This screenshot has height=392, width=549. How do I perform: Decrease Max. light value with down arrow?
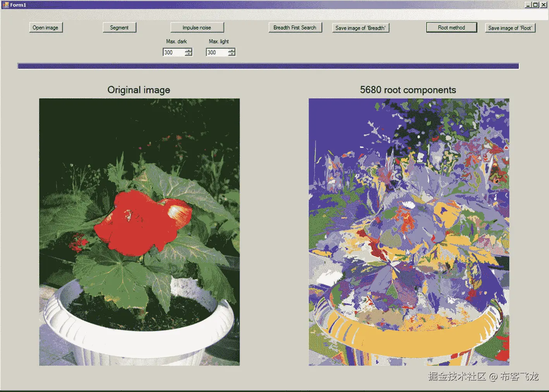click(x=232, y=53)
